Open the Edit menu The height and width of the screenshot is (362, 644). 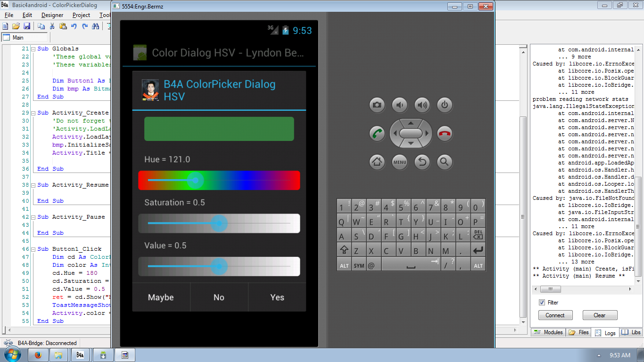tap(27, 15)
